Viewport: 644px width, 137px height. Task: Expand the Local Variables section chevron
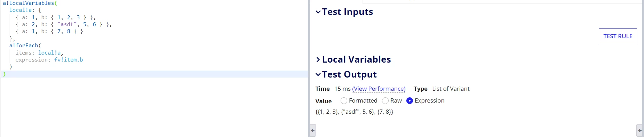click(318, 59)
